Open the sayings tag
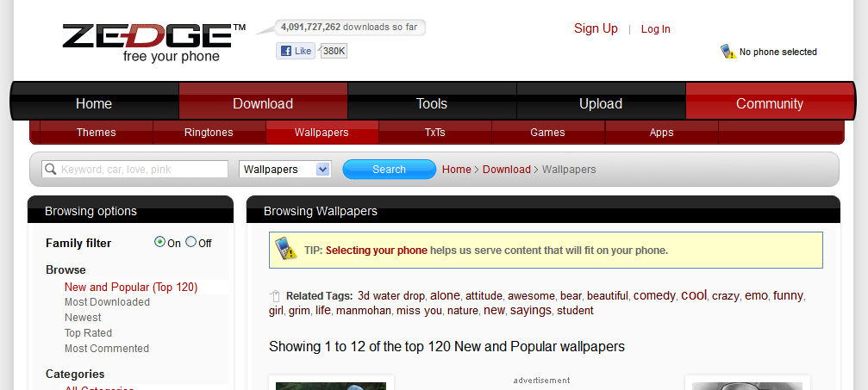Image resolution: width=868 pixels, height=390 pixels. point(531,310)
